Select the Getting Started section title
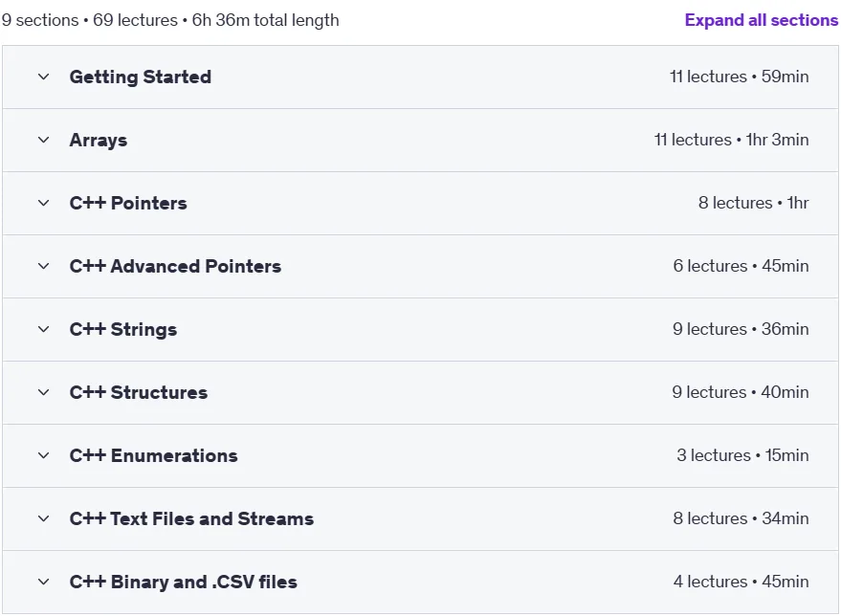The height and width of the screenshot is (616, 841). tap(141, 77)
